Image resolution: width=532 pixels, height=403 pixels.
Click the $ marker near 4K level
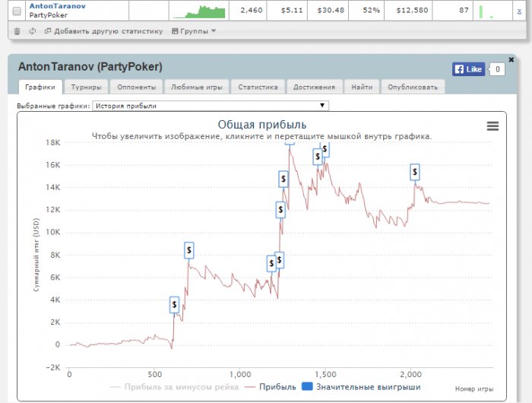click(174, 305)
